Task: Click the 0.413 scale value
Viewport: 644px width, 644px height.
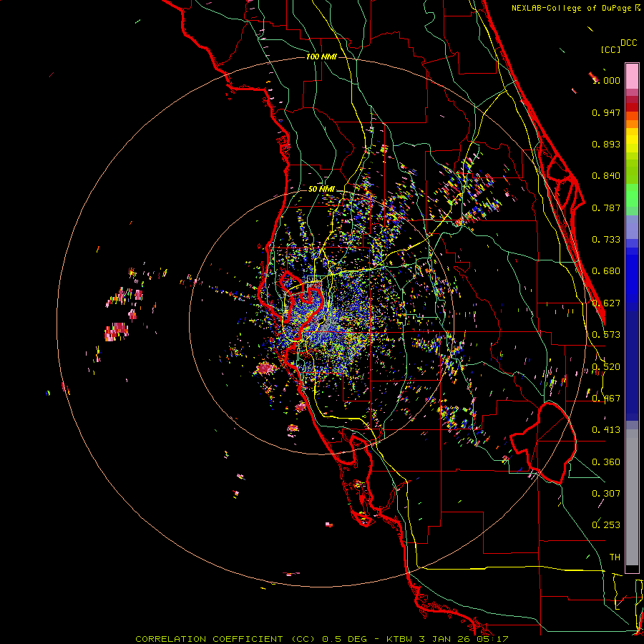Action: pos(606,430)
